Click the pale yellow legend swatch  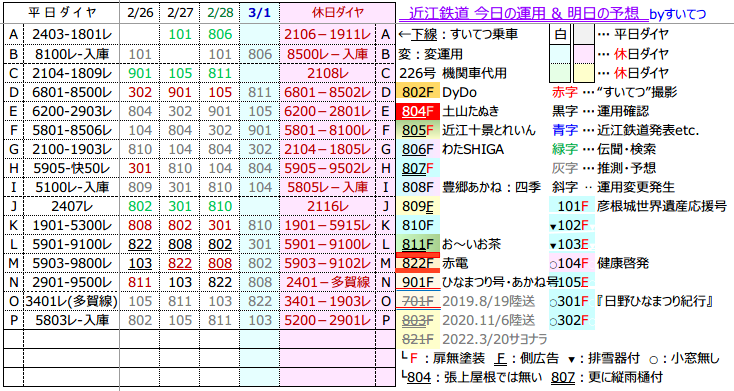583,73
